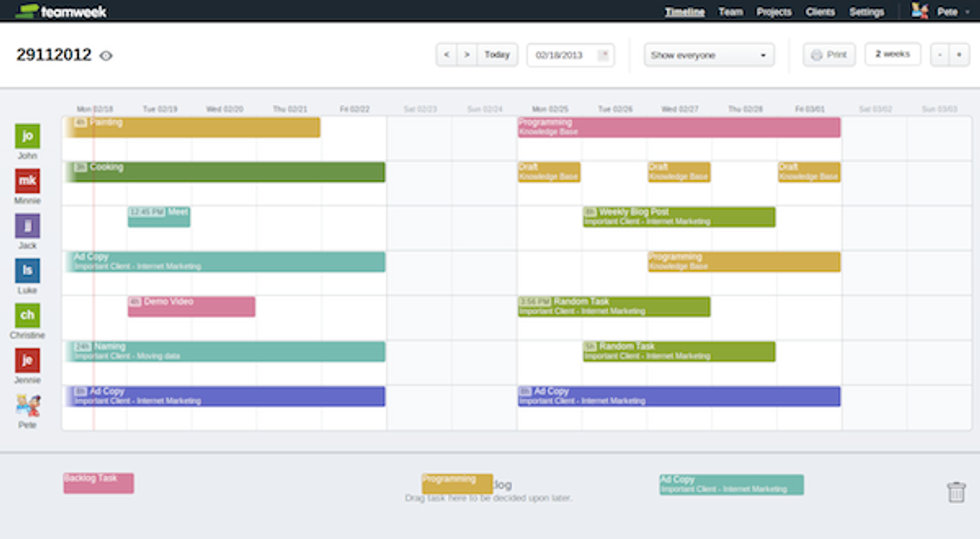The height and width of the screenshot is (539, 980).
Task: Open the Team menu item
Action: pos(731,12)
